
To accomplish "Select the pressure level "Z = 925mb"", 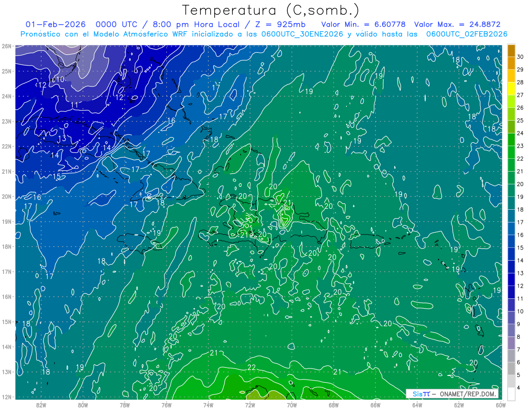I will coord(280,24).
